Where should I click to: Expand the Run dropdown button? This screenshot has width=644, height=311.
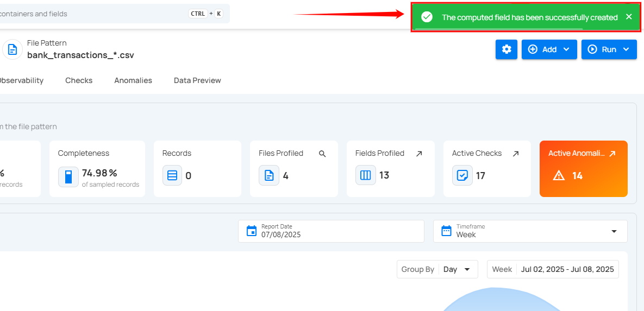(x=609, y=49)
